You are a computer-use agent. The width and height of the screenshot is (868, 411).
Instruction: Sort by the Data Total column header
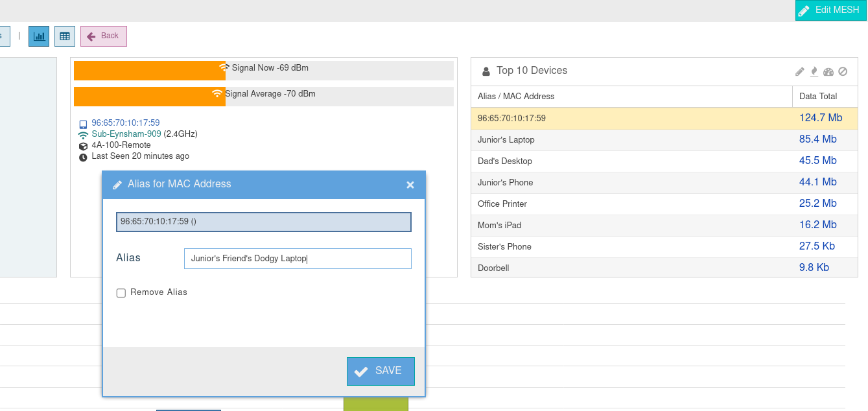tap(818, 96)
